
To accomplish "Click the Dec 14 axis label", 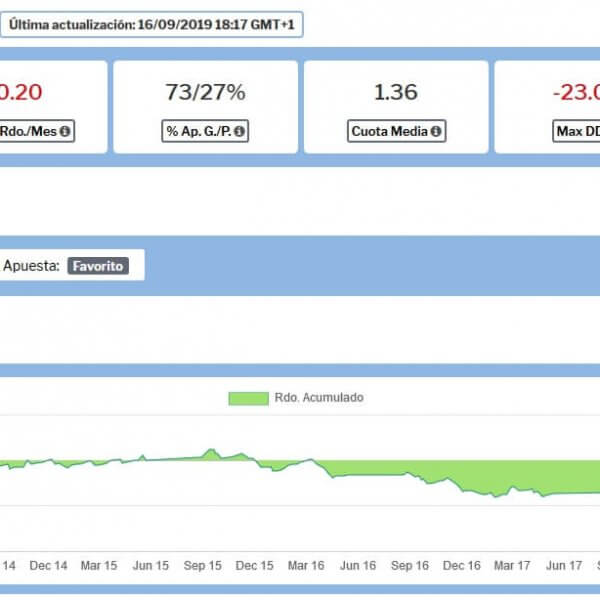I will click(x=48, y=566).
